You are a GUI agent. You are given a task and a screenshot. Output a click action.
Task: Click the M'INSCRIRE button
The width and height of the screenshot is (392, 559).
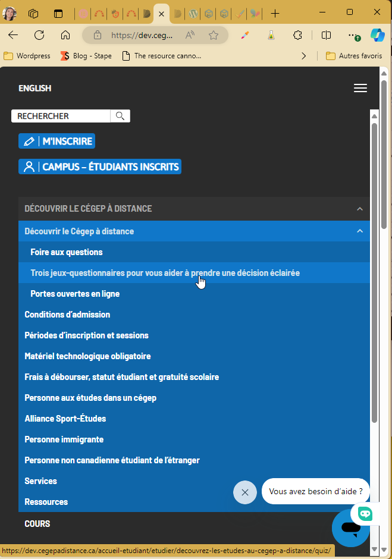coord(57,142)
